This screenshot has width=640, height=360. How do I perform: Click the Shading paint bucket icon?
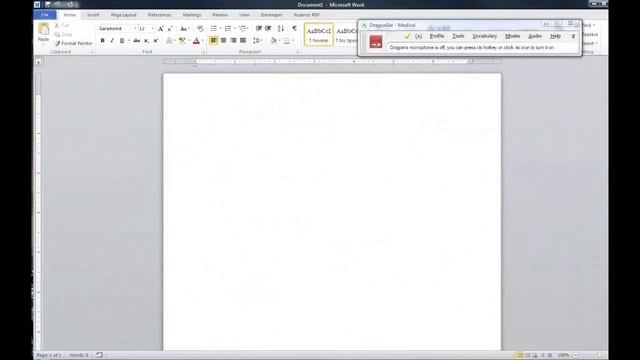click(x=273, y=40)
